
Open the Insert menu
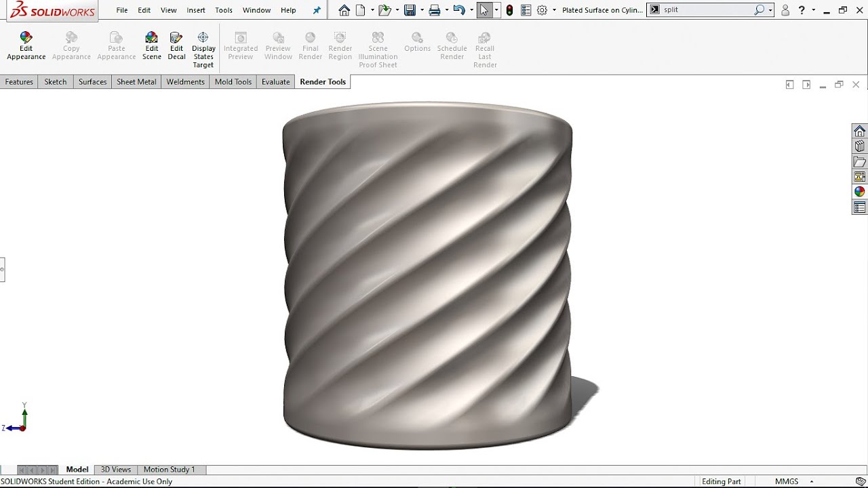coord(196,10)
